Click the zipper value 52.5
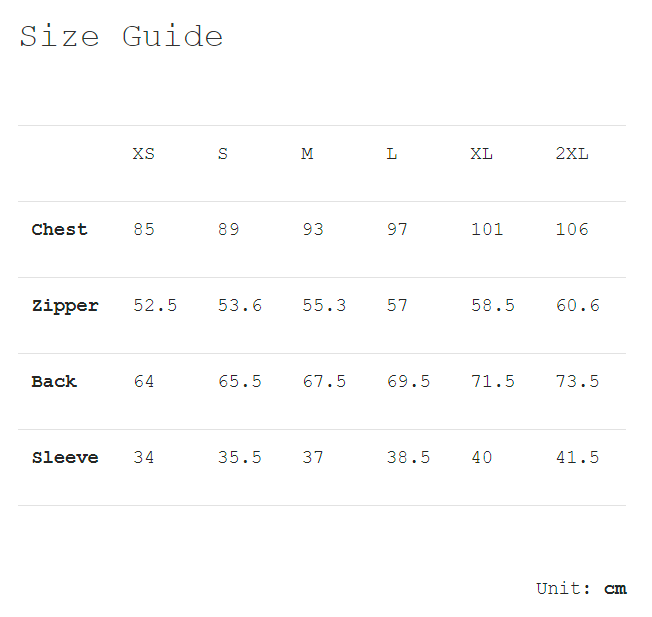The width and height of the screenshot is (652, 617). [x=155, y=306]
